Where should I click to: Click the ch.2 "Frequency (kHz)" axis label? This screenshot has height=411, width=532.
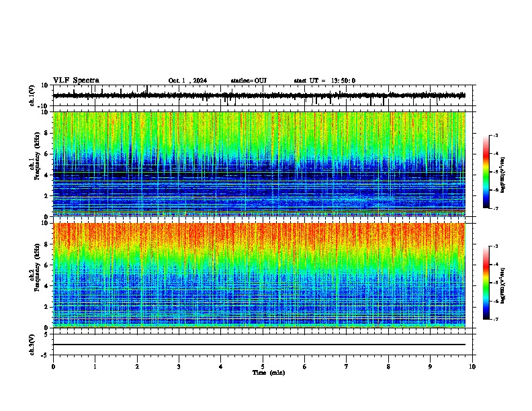[x=37, y=267]
